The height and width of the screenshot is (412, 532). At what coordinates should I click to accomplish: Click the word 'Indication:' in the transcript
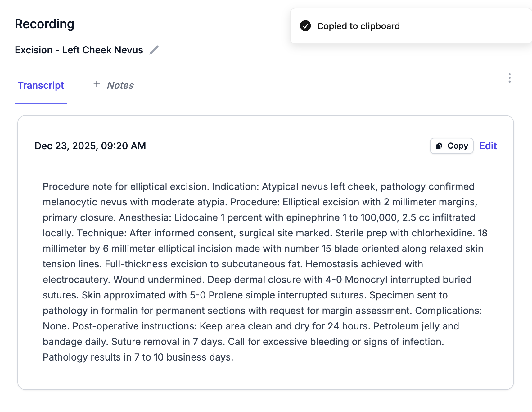pos(235,186)
